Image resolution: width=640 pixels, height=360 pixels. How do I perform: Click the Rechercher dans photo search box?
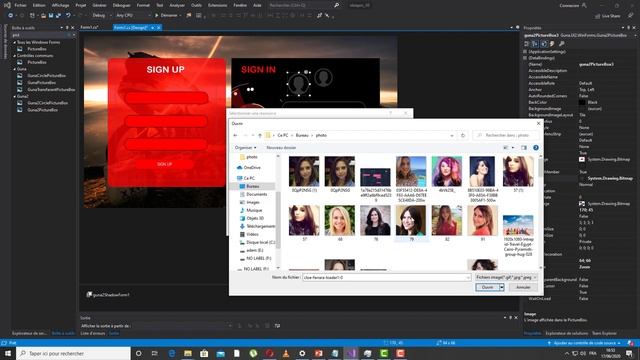506,135
